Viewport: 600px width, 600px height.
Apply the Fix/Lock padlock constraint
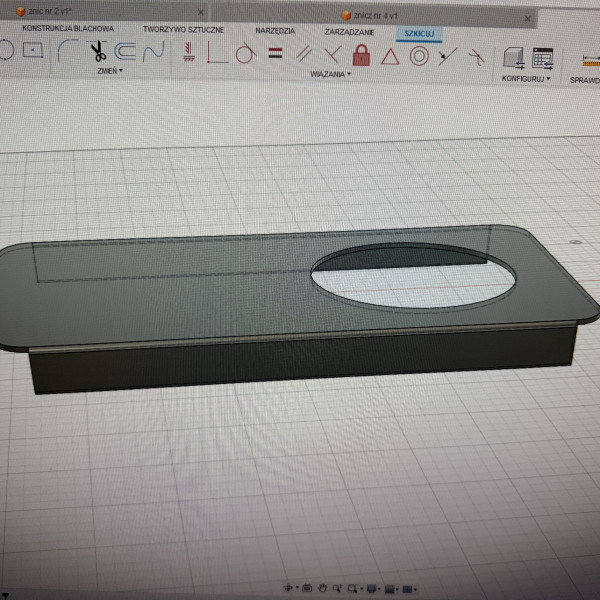pyautogui.click(x=361, y=56)
